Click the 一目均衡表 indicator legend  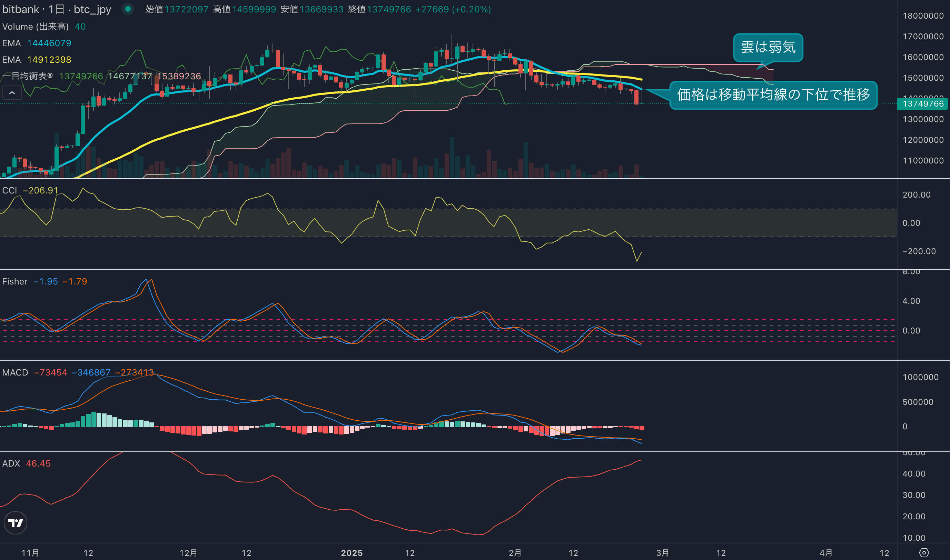(27, 76)
